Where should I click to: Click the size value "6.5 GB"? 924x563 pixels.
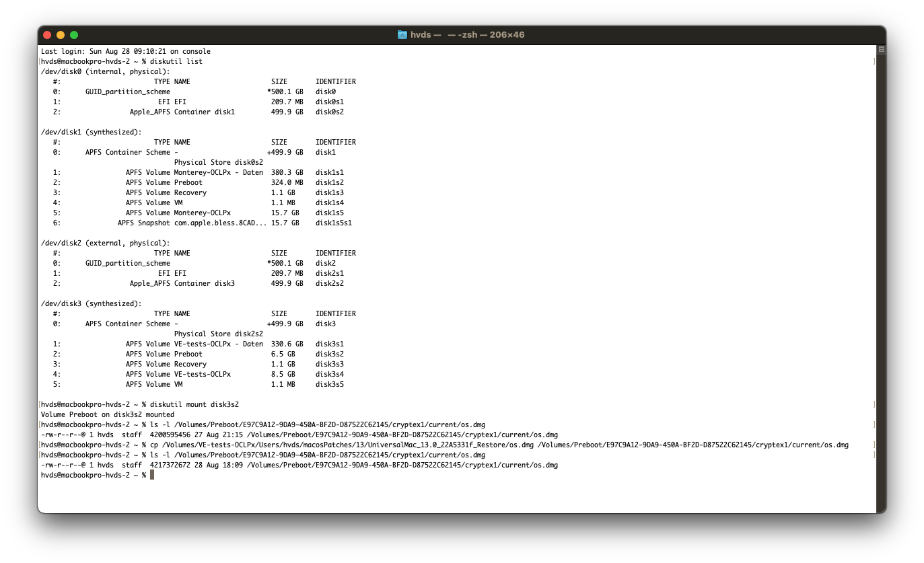tap(283, 354)
